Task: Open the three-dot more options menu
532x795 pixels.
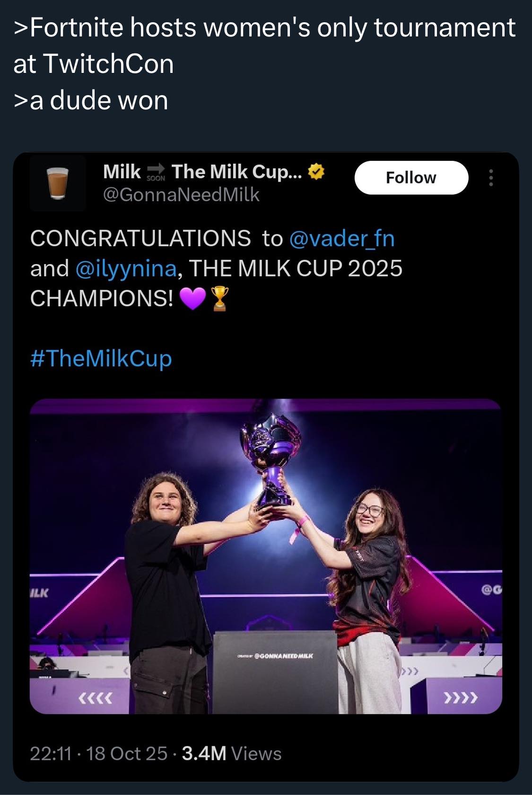Action: 491,178
